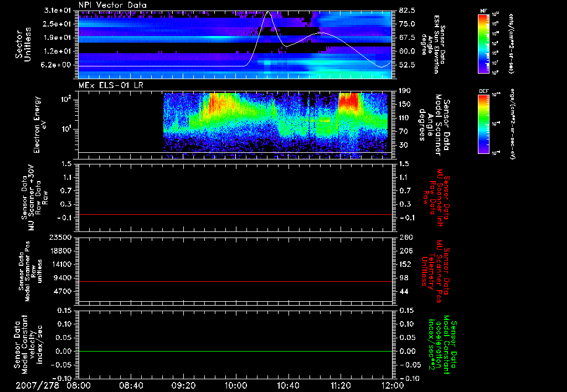The height and width of the screenshot is (392, 567).
Task: Click the Model Scanner Pos Raw axis title
Action: click(x=30, y=271)
